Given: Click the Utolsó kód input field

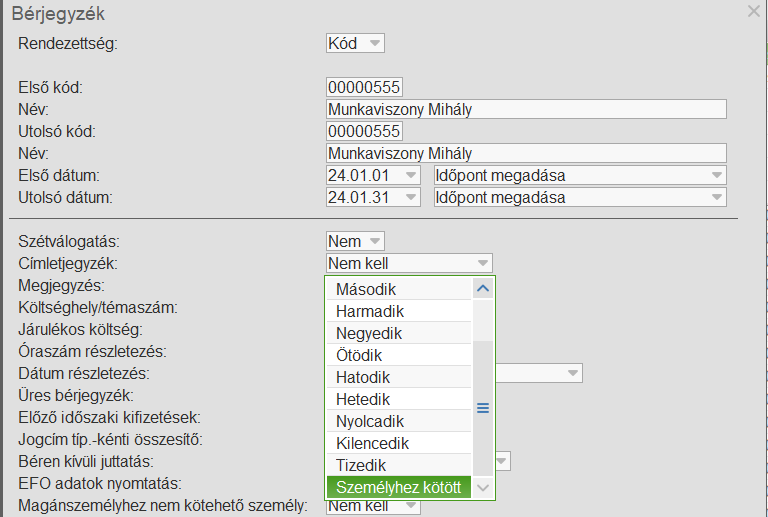Looking at the screenshot, I should coord(364,131).
